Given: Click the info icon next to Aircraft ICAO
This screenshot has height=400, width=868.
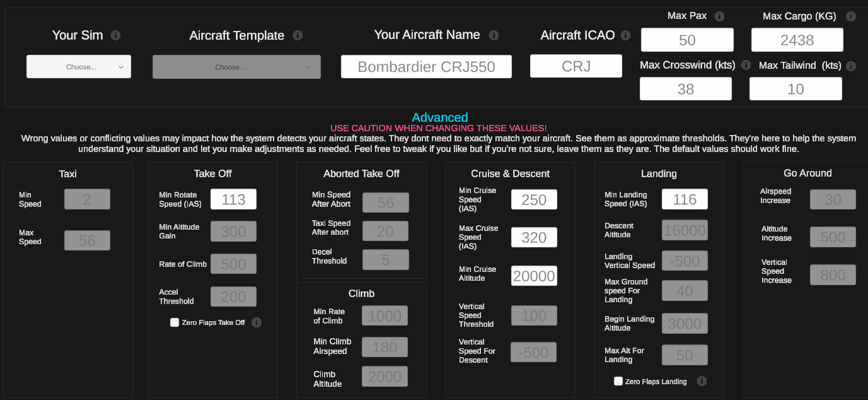Looking at the screenshot, I should [x=625, y=35].
